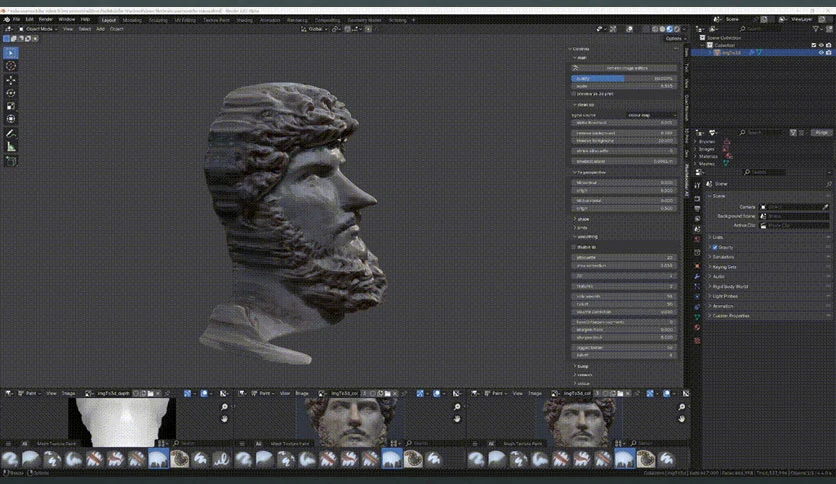836x484 pixels.
Task: Open the Add menu in viewport header
Action: (100, 29)
